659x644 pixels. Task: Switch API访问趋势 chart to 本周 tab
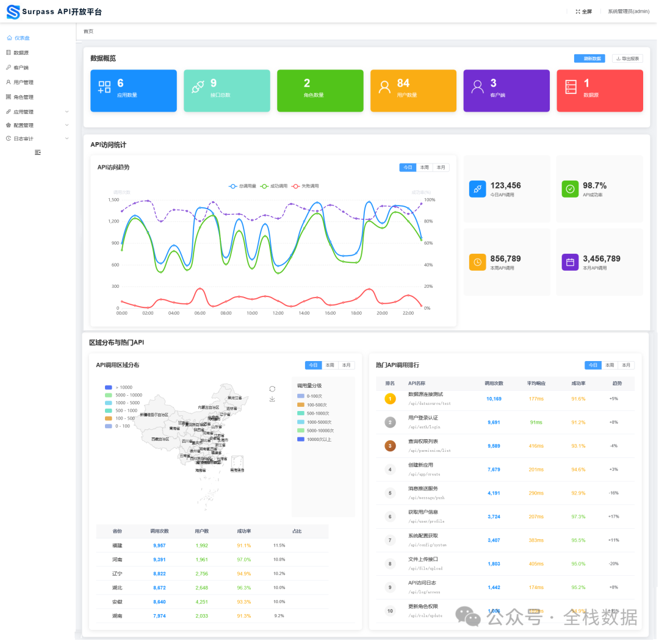425,168
